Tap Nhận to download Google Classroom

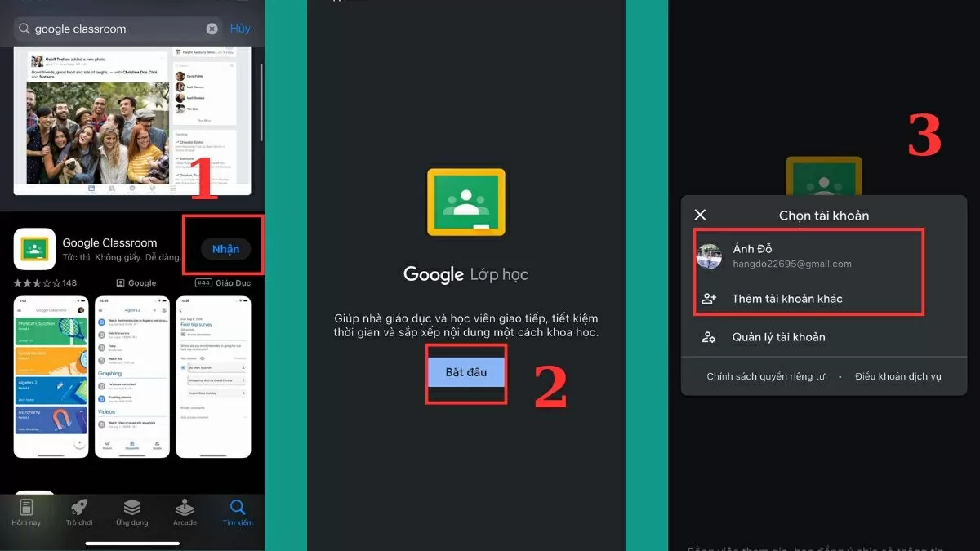pos(224,249)
